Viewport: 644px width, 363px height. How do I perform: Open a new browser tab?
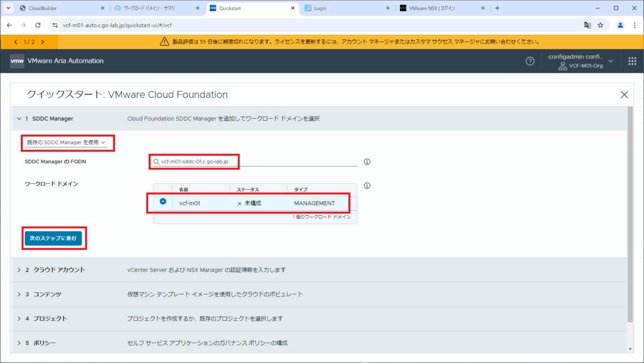497,8
